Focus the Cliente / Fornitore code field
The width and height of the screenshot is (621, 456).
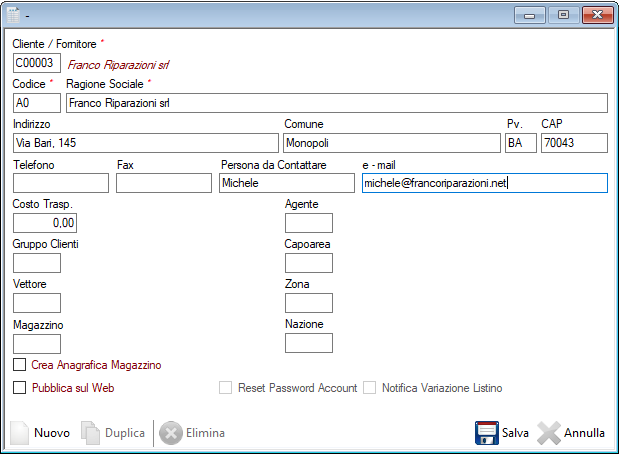pos(37,64)
